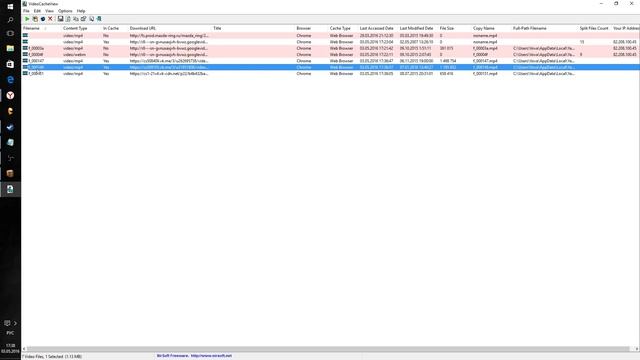Click video icon of the second row
The width and height of the screenshot is (640, 360).
click(25, 42)
